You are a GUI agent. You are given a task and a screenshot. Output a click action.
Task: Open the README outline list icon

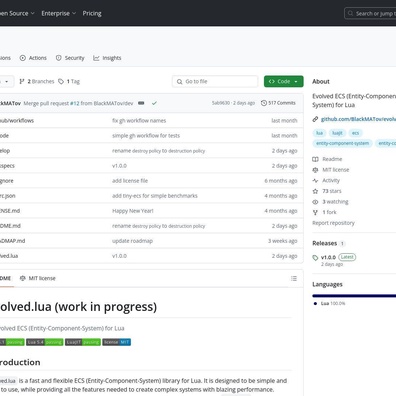294,278
